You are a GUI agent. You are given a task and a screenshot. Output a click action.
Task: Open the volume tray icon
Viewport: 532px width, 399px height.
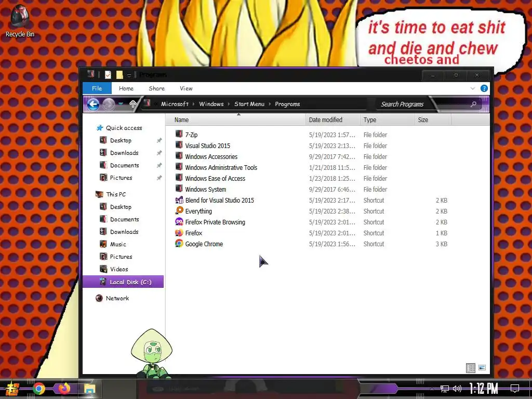pyautogui.click(x=457, y=389)
